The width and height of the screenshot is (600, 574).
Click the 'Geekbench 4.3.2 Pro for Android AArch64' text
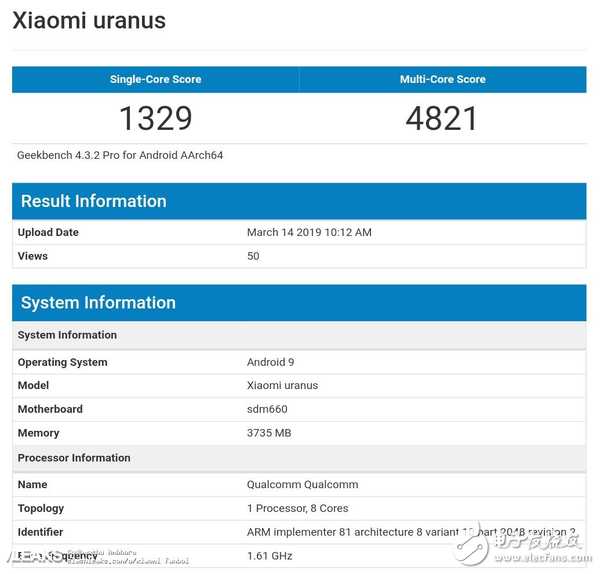[120, 155]
